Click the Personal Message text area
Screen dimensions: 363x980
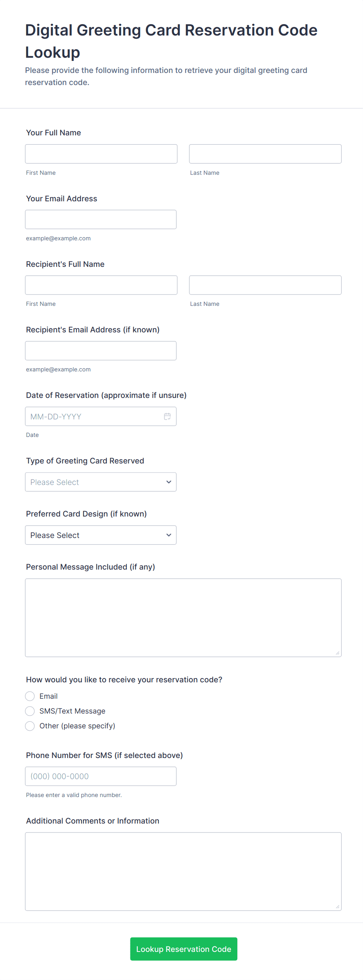click(x=183, y=617)
